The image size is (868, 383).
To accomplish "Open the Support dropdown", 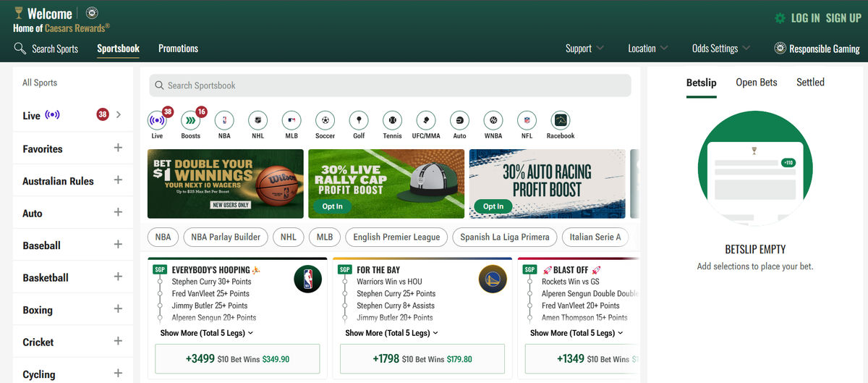I will 584,49.
